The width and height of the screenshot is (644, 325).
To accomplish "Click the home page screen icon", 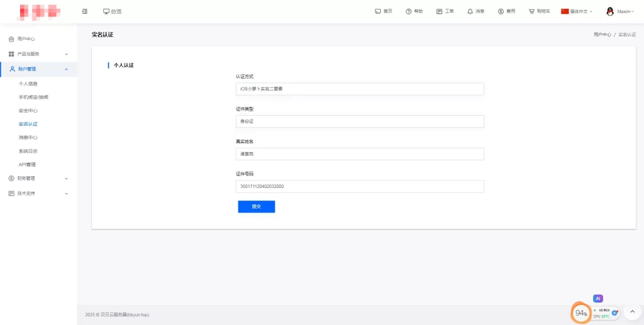I will (x=378, y=11).
